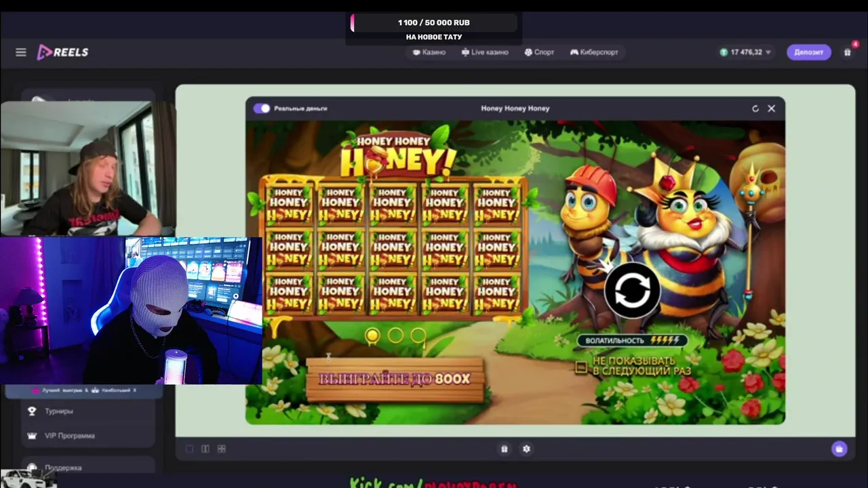Click the VIP Программа crown icon
868x488 pixels.
tap(31, 436)
